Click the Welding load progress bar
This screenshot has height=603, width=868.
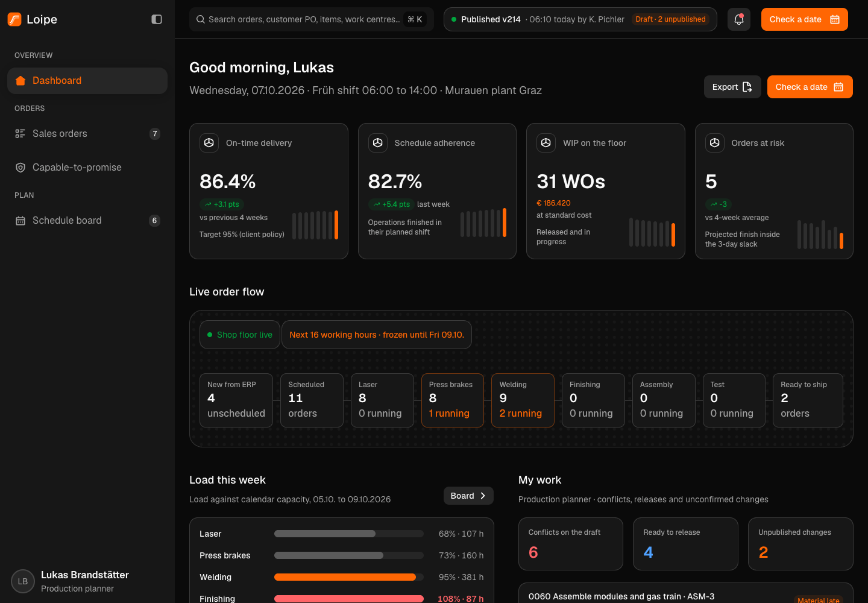click(349, 577)
